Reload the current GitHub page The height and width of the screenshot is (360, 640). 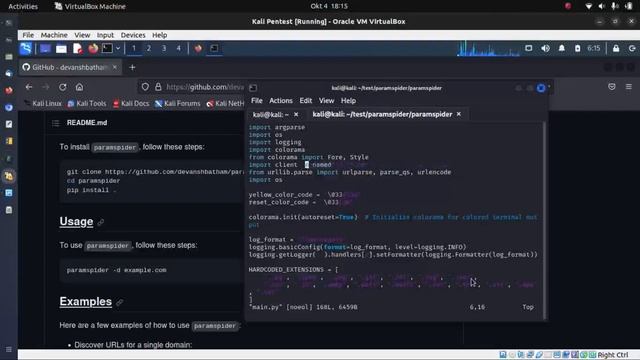coord(62,87)
